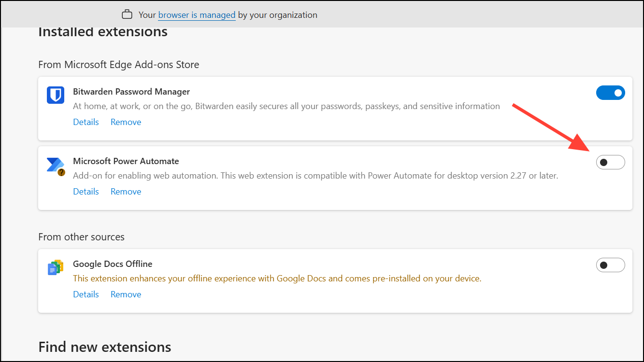Screen dimensions: 644x362
Task: Disable the Bitwarden Password Manager extension
Action: click(x=611, y=92)
